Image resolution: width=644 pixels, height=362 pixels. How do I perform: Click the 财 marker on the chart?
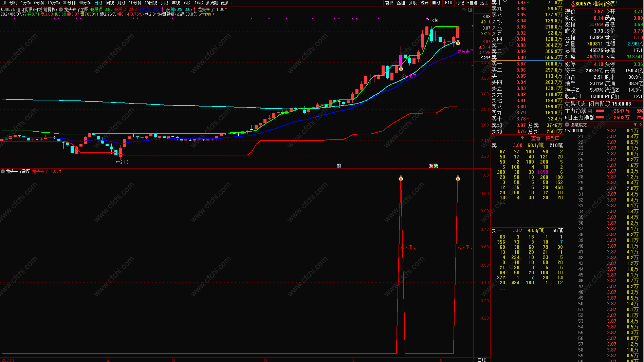click(339, 166)
